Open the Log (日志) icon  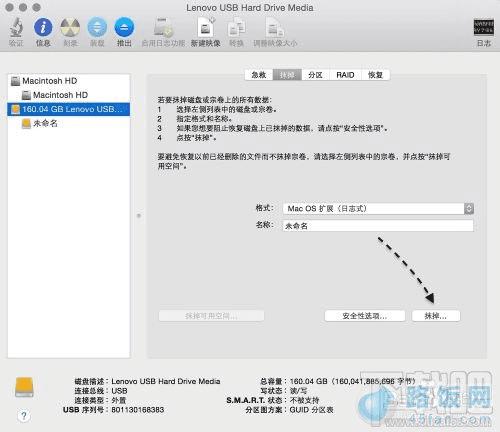coord(484,27)
